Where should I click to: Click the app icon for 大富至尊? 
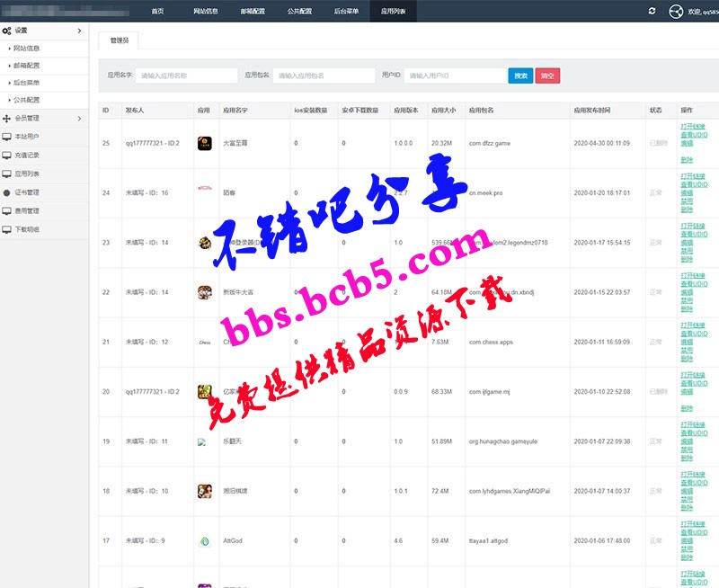204,143
